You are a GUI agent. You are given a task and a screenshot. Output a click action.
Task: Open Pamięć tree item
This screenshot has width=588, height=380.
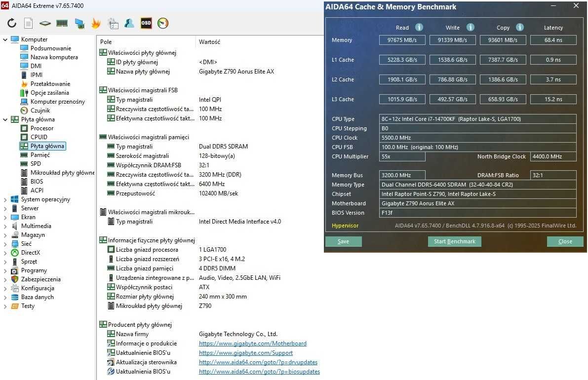coord(40,155)
